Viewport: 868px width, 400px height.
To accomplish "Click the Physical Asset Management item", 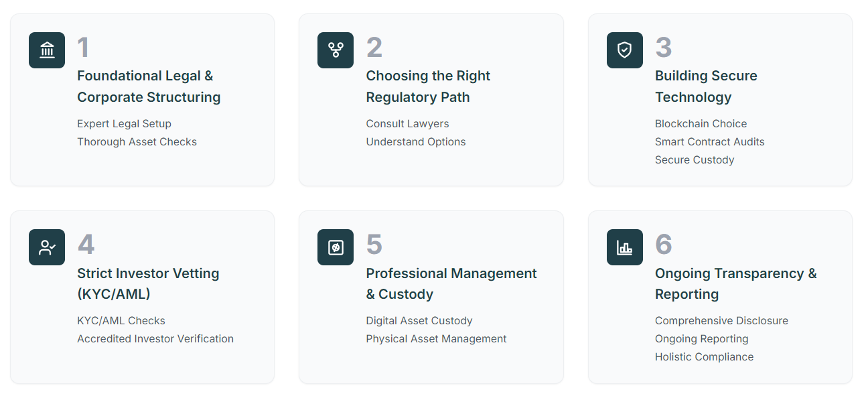I will point(436,339).
